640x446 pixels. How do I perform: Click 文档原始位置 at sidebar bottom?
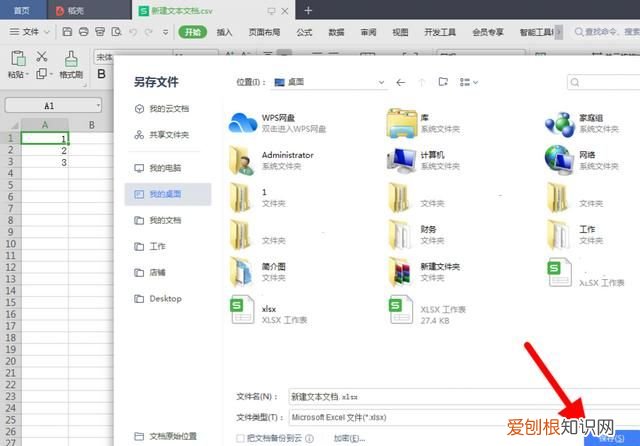pos(166,436)
